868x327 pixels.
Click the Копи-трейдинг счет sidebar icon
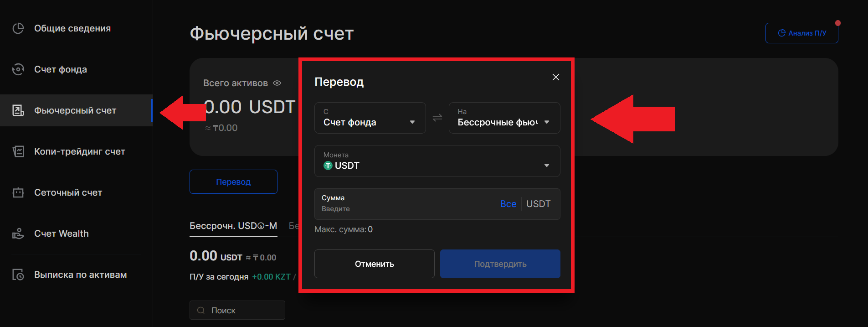tap(18, 151)
